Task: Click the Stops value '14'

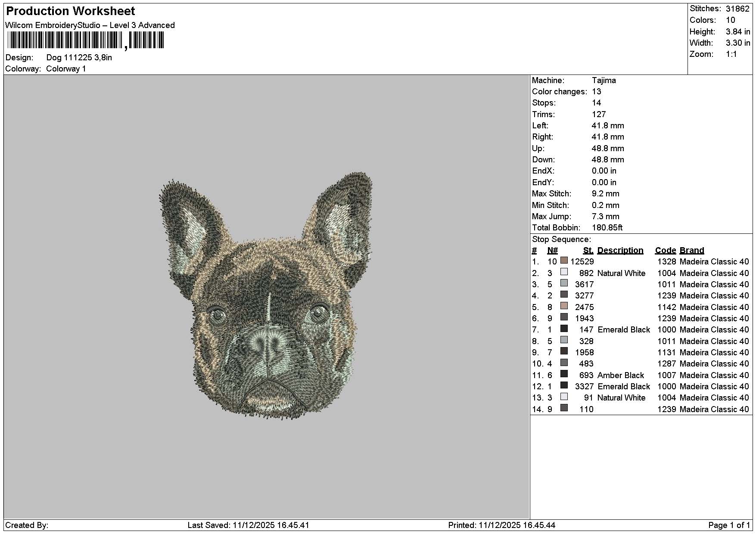Action: click(597, 103)
